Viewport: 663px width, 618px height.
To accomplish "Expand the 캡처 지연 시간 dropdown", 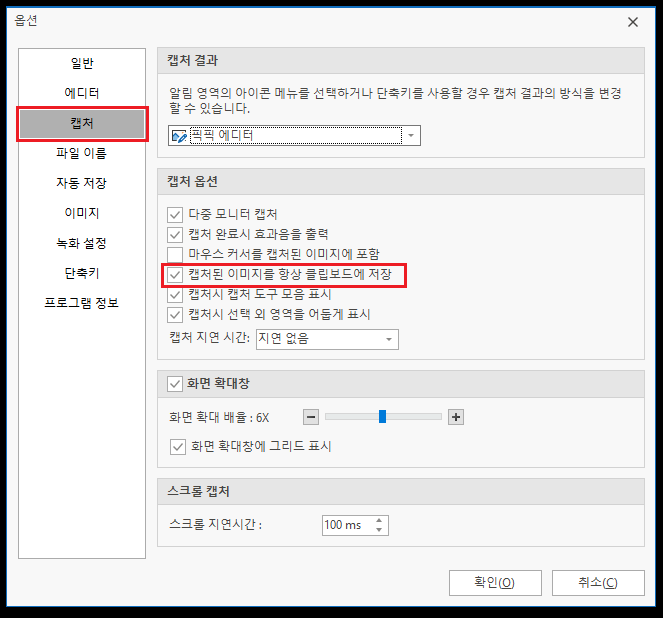I will 327,339.
